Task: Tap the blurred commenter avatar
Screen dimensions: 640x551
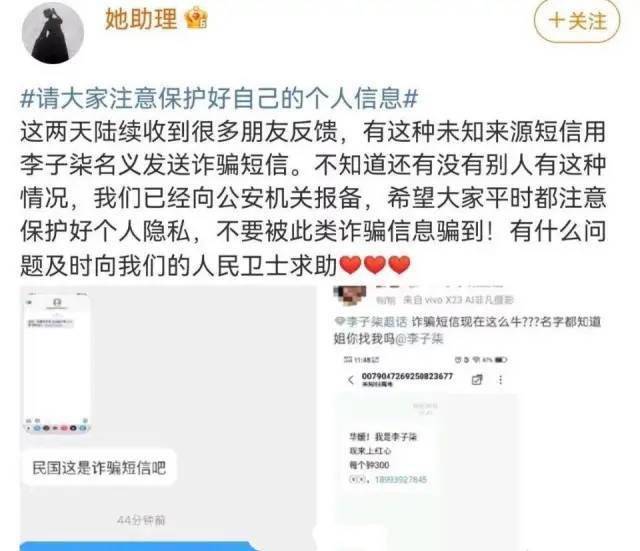Action: tap(349, 295)
